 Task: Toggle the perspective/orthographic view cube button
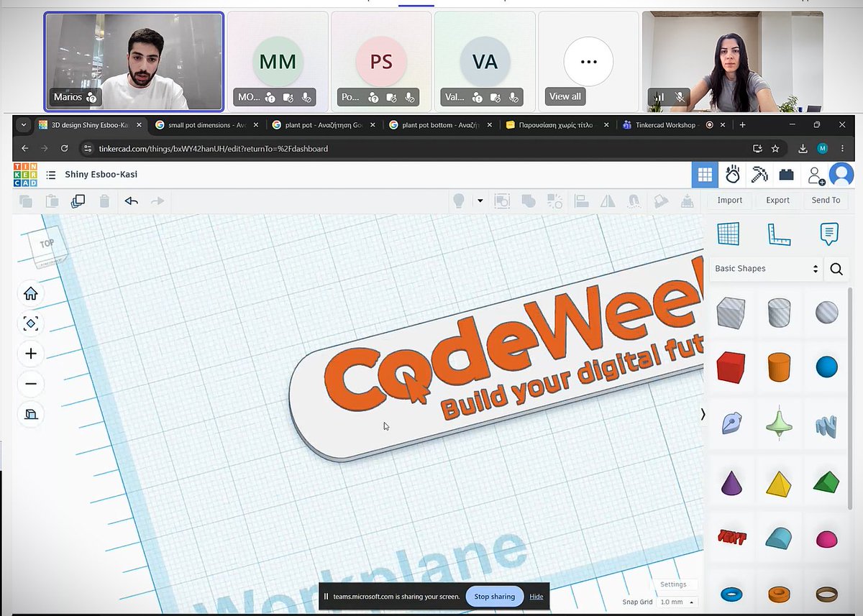tap(31, 414)
